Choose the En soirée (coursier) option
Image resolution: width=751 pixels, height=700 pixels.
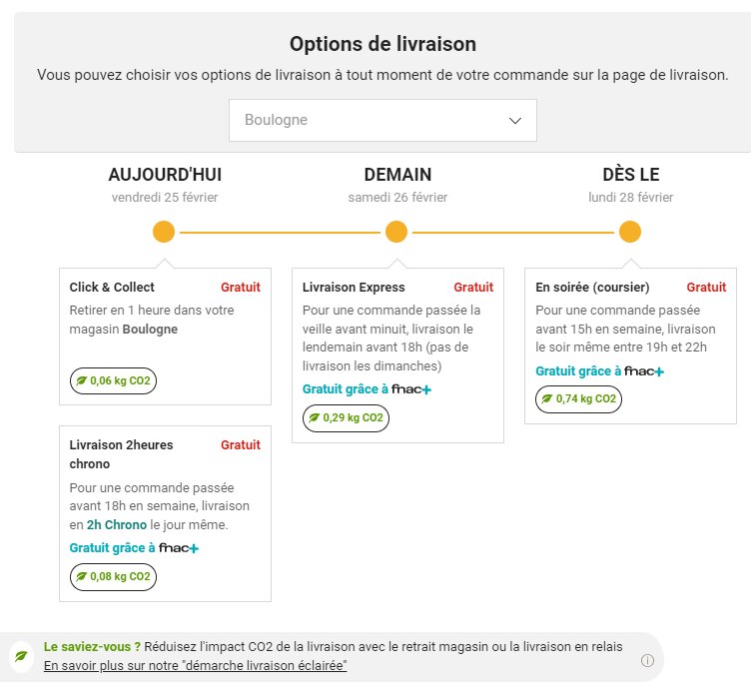click(x=592, y=288)
